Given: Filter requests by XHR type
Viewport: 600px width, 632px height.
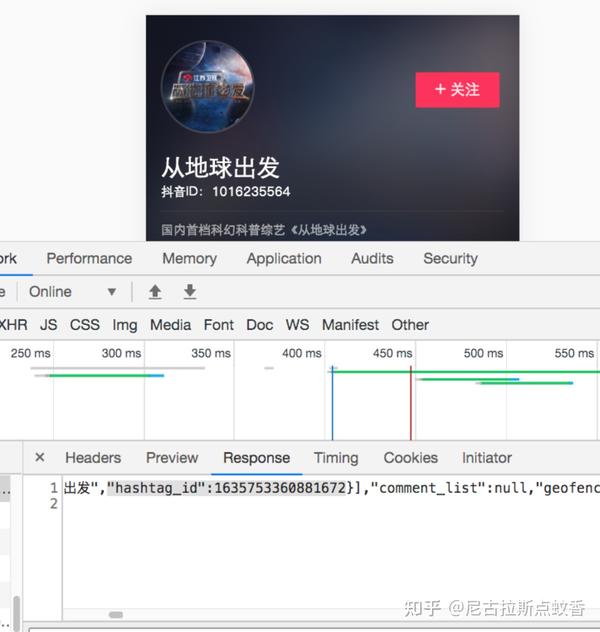Looking at the screenshot, I should click(13, 324).
